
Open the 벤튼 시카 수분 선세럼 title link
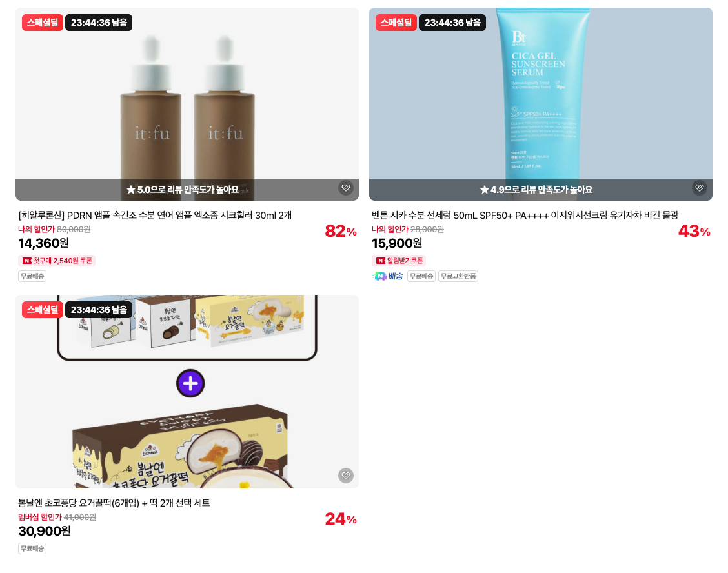(525, 216)
